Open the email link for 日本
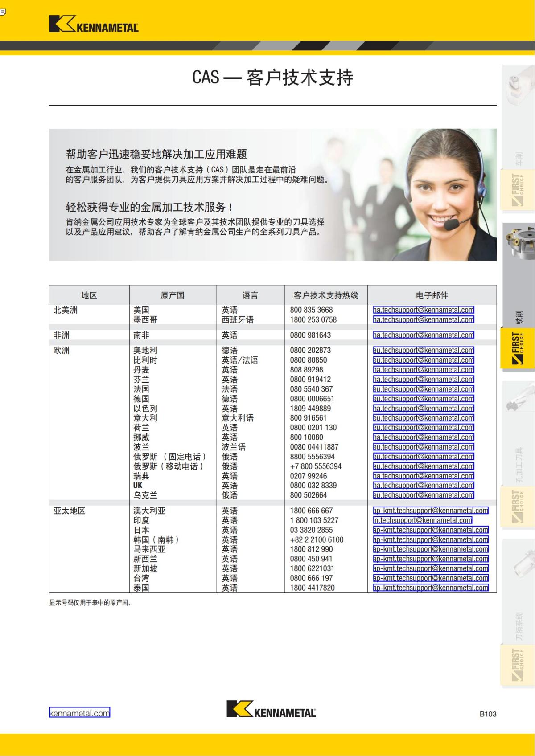Image resolution: width=535 pixels, height=756 pixels. [431, 530]
